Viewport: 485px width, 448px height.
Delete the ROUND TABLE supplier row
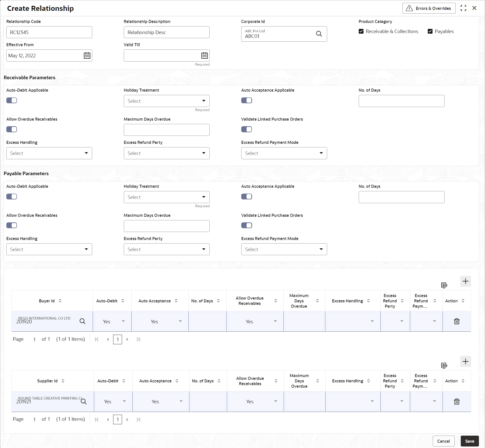tap(456, 401)
